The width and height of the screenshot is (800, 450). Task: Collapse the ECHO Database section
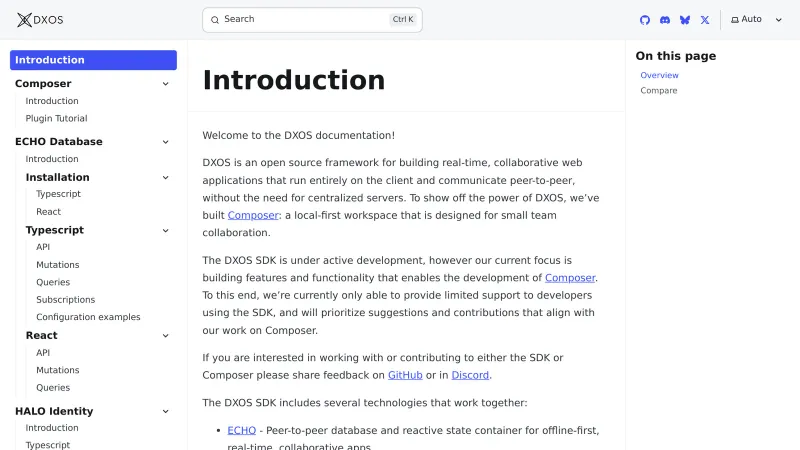[x=166, y=142]
